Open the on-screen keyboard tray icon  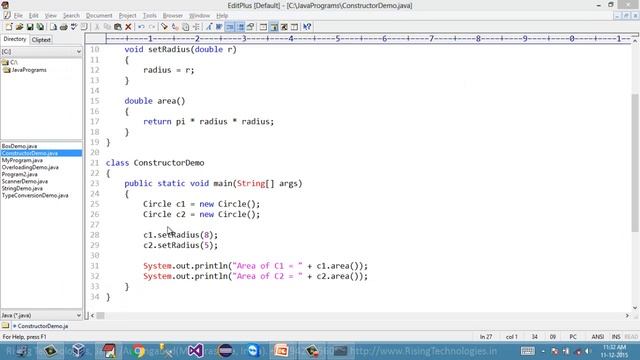[527, 351]
